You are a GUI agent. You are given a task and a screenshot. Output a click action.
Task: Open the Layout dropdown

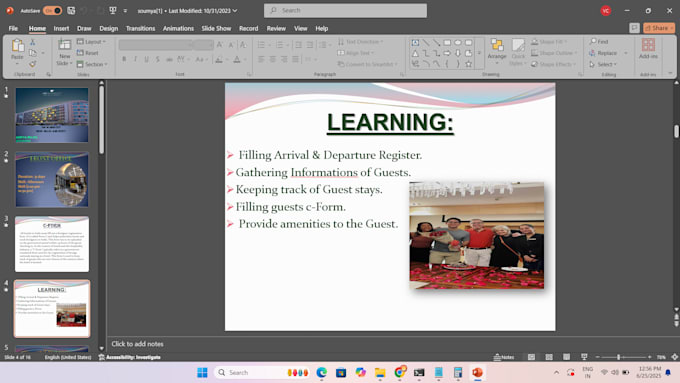pyautogui.click(x=91, y=42)
